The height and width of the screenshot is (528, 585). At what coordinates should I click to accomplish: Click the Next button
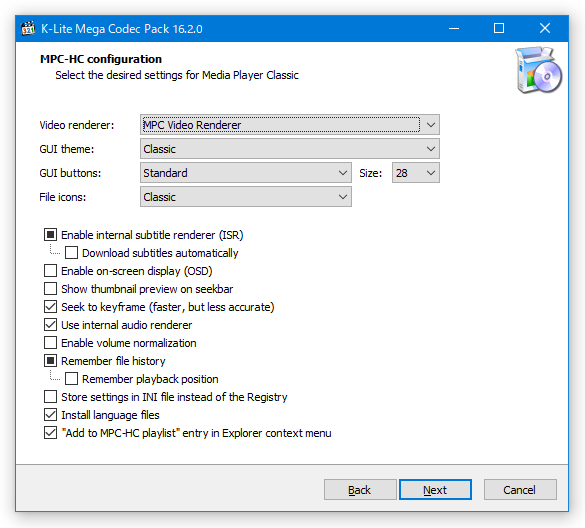click(x=435, y=490)
